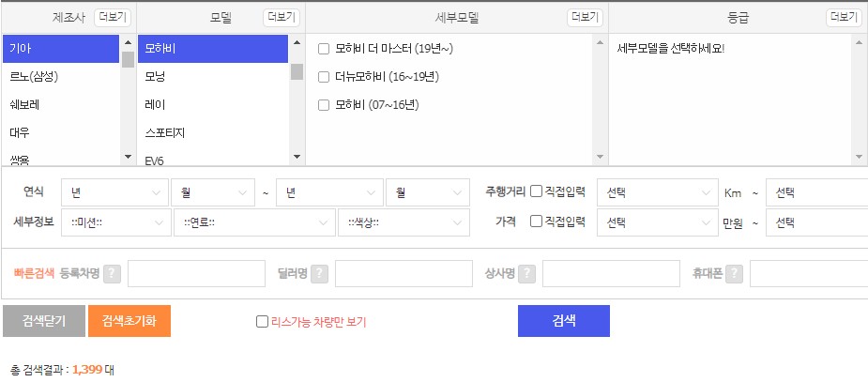Click the orange 검색초기화 button
The image size is (868, 382).
coord(129,321)
